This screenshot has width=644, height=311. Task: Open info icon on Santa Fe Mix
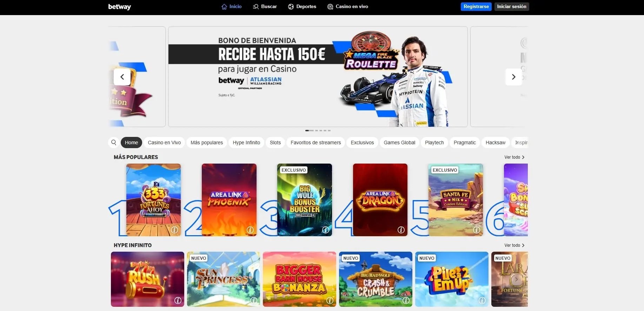(477, 230)
